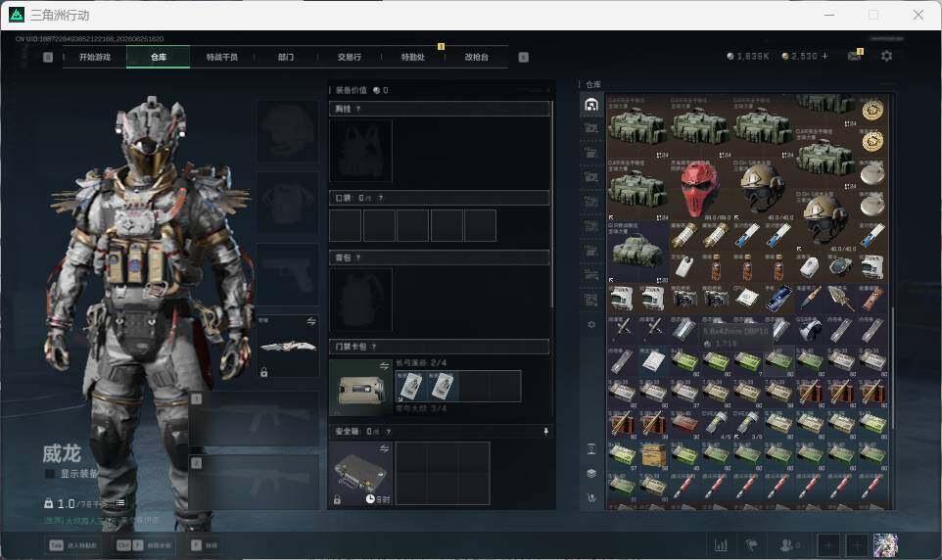
Task: Click the Ctrl F shortcut button in bottom bar
Action: [144, 545]
